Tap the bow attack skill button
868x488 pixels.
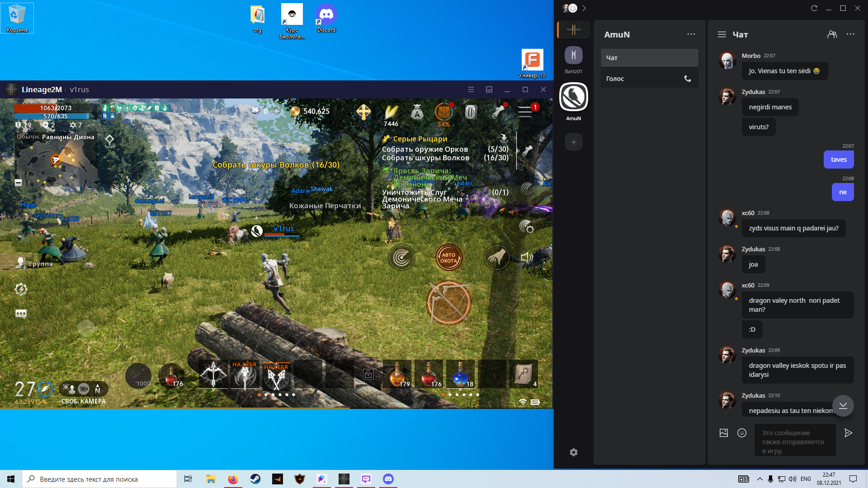click(449, 303)
